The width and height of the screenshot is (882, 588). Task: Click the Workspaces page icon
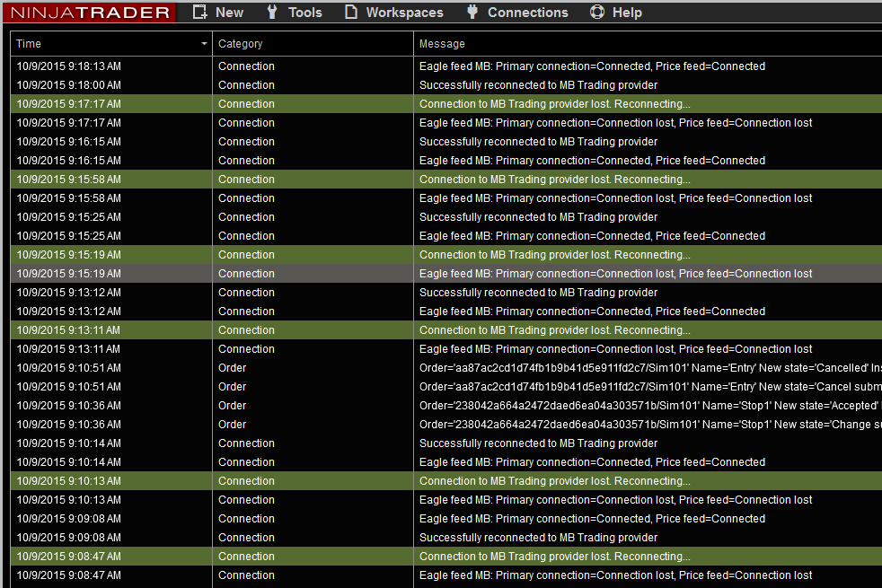coord(351,12)
